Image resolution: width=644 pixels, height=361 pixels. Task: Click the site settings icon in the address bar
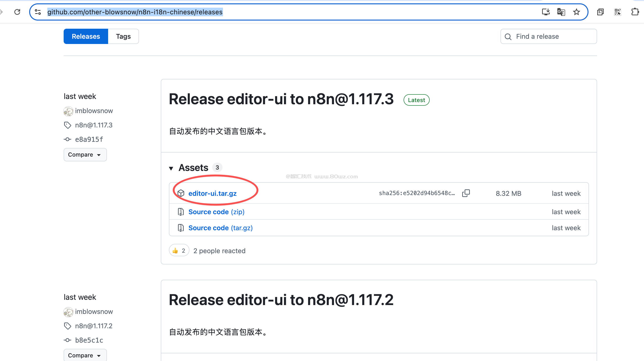[x=38, y=12]
